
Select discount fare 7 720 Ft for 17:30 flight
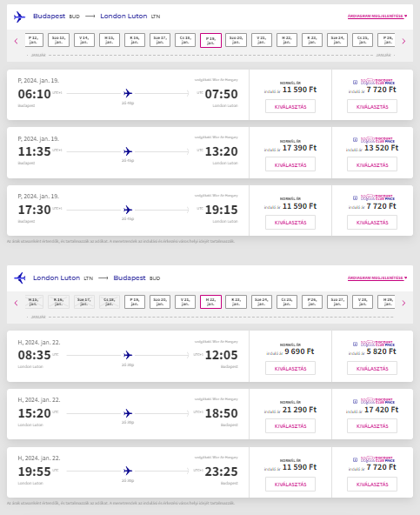tap(372, 223)
